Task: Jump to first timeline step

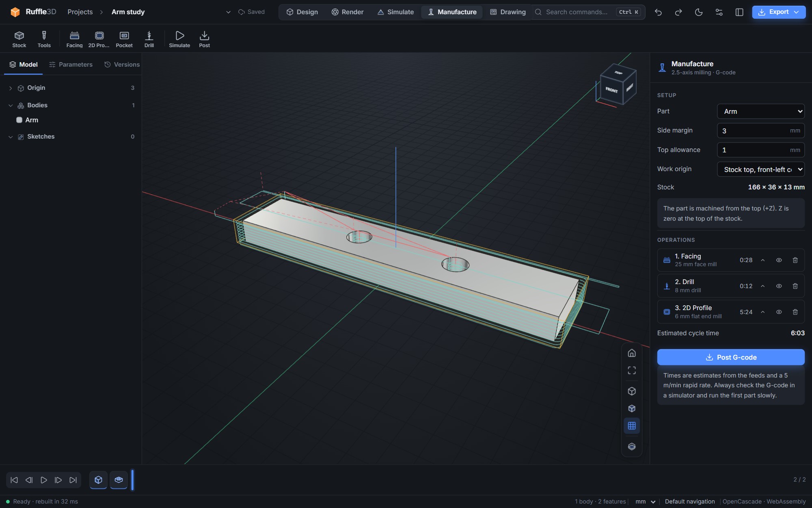Action: coord(14,480)
